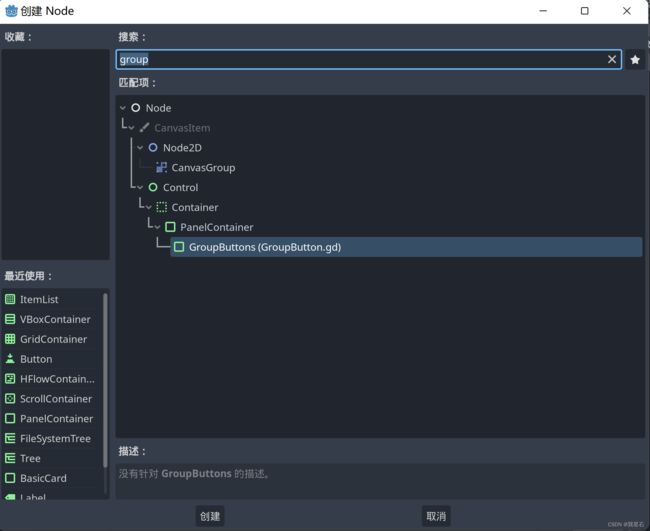The height and width of the screenshot is (531, 650).
Task: Clear the search field with X
Action: (612, 59)
